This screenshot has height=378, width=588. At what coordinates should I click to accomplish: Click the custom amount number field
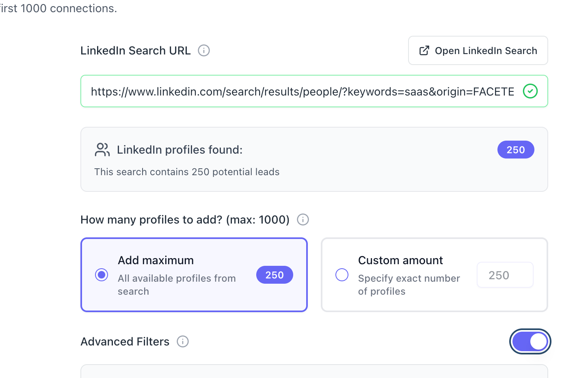(x=505, y=275)
